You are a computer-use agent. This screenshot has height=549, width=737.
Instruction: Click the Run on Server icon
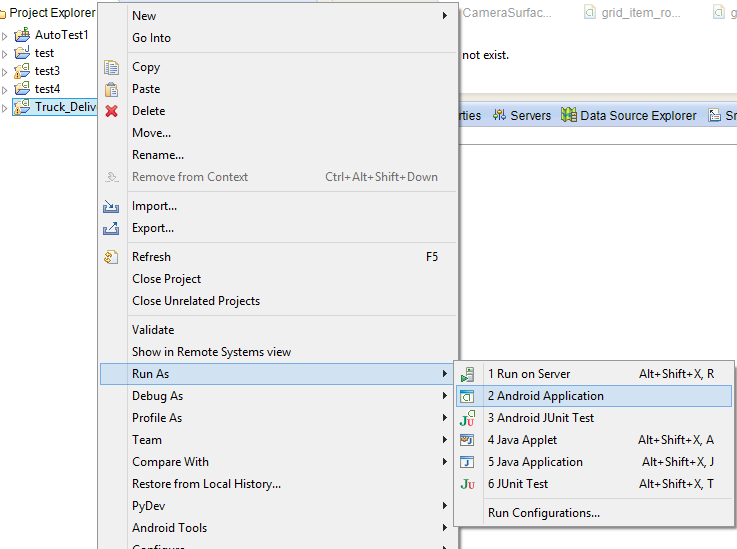tap(467, 374)
